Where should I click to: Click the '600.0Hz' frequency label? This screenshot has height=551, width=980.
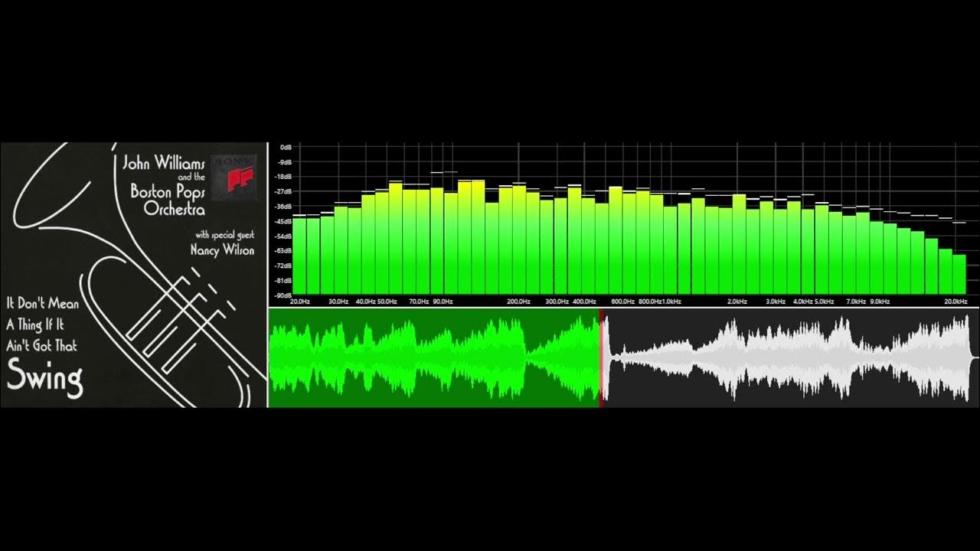[x=622, y=302]
